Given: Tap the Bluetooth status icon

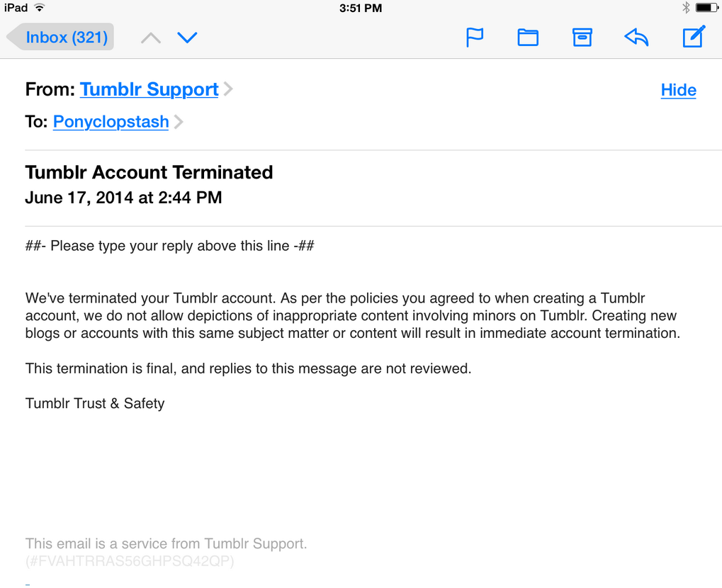Looking at the screenshot, I should coord(686,8).
